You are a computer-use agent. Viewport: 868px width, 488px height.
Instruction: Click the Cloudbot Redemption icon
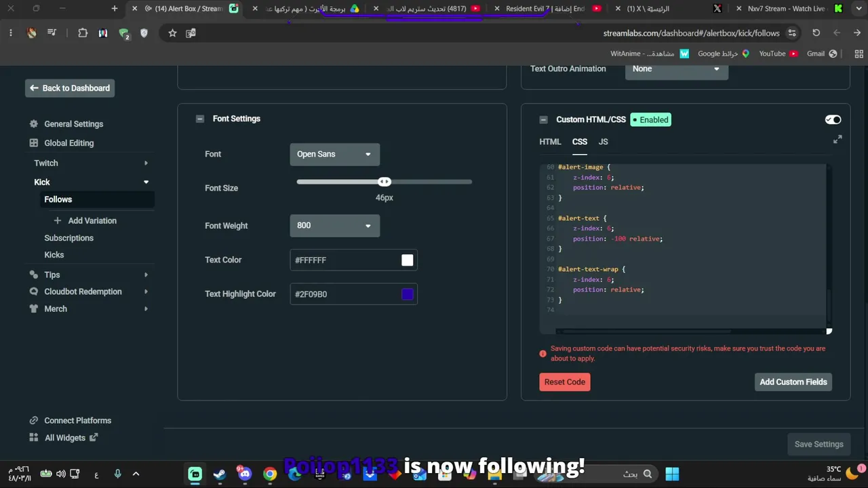34,291
